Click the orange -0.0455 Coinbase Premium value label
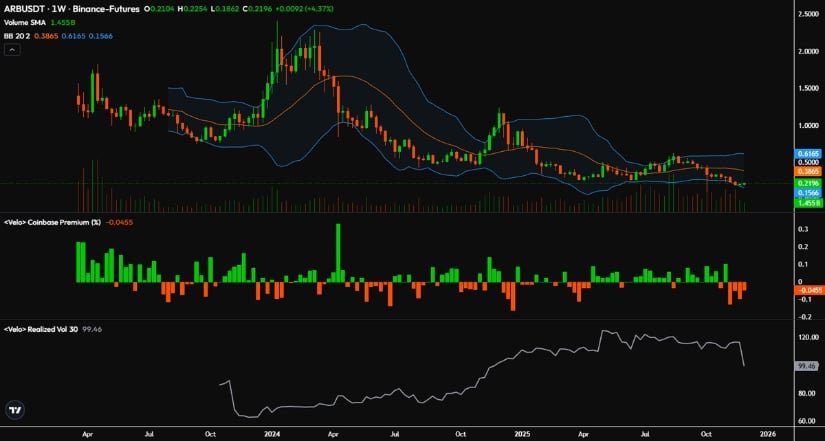Viewport: 825px width, 441px height. (x=808, y=290)
